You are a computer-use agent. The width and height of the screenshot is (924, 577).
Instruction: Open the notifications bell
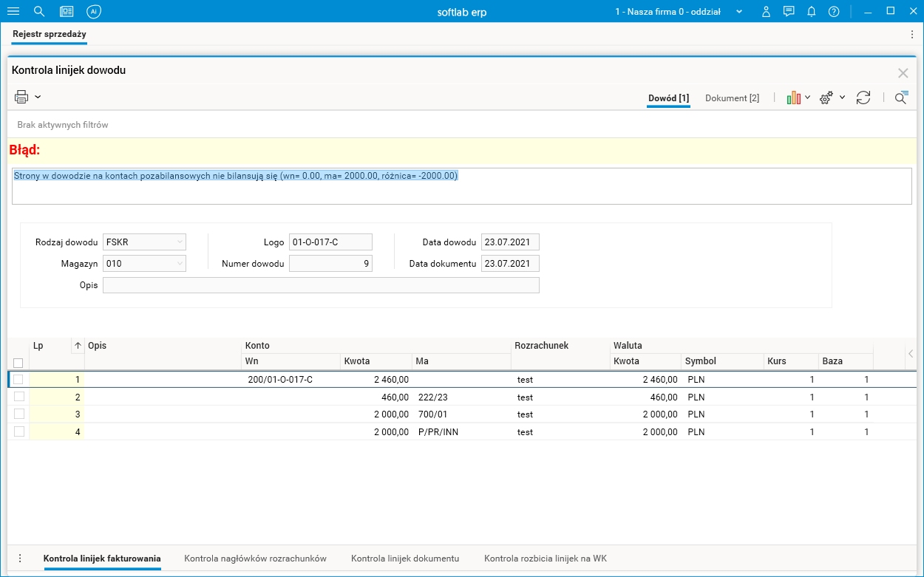(812, 12)
